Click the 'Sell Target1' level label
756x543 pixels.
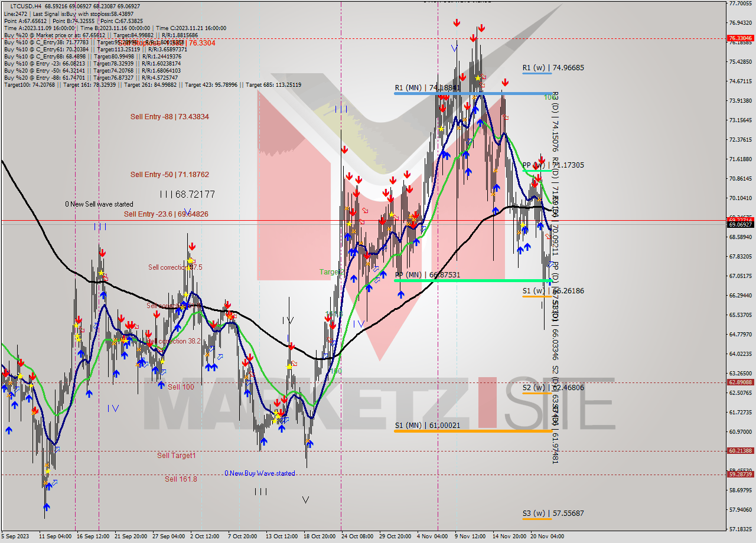(x=177, y=456)
